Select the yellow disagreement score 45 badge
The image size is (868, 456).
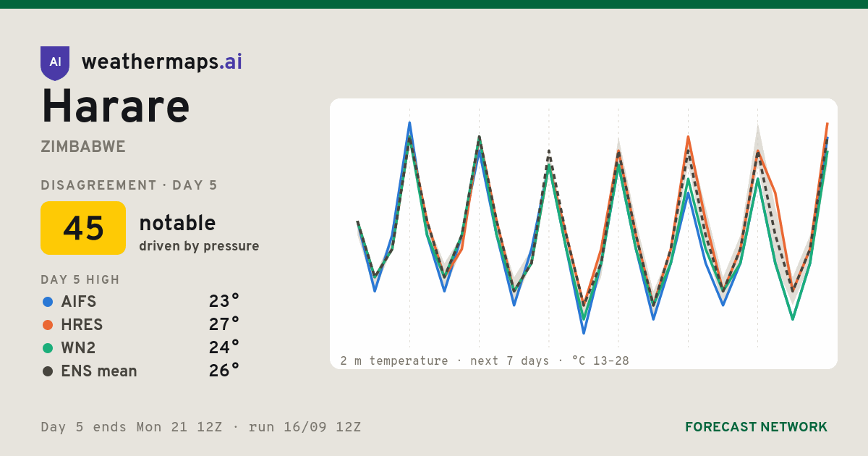point(83,228)
